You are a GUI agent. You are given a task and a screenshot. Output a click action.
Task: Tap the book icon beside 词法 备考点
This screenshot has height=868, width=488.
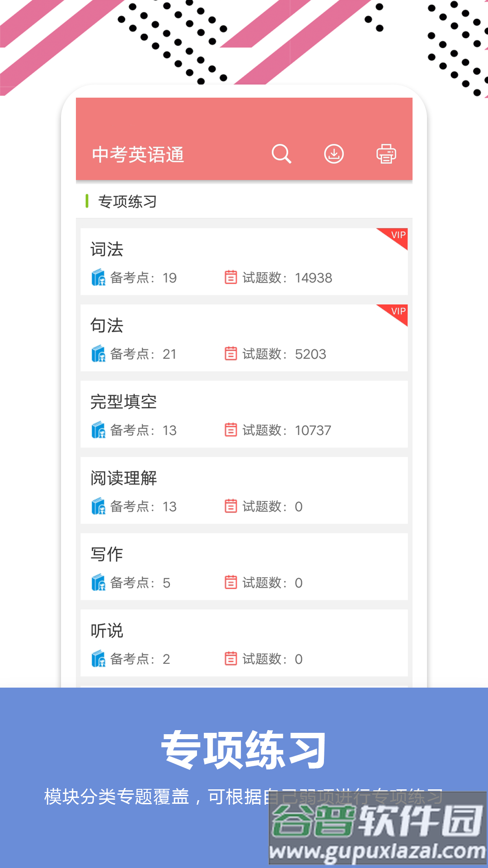(x=98, y=278)
